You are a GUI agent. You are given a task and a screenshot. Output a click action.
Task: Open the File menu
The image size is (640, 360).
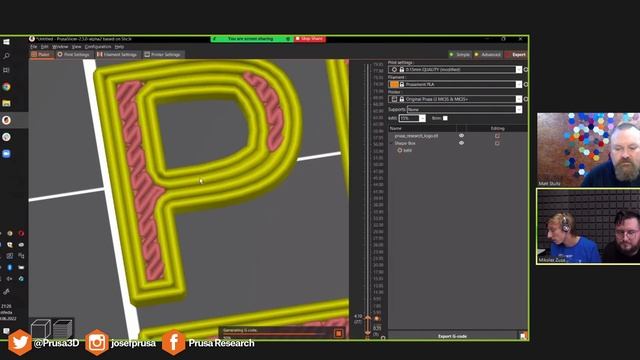[33, 47]
